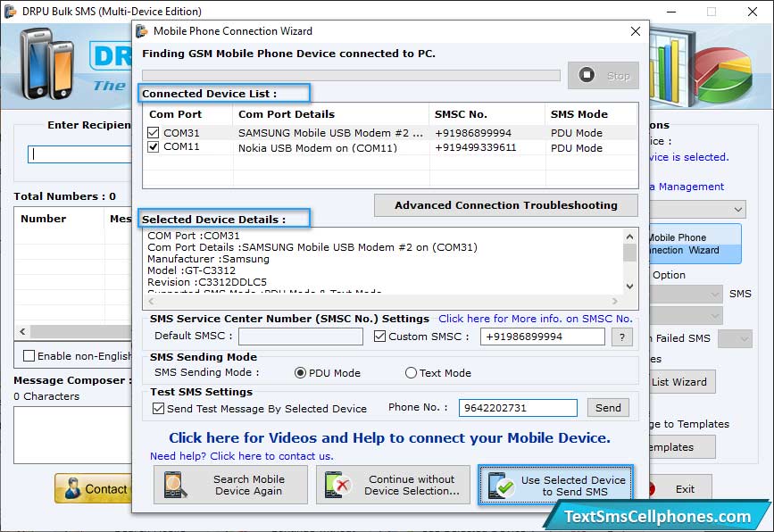
Task: Click Continue without Device Selection button
Action: click(x=393, y=485)
